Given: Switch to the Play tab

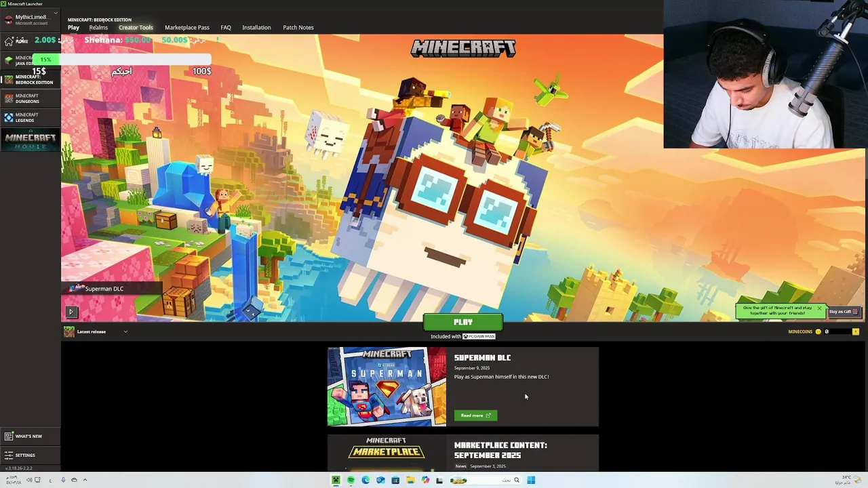Looking at the screenshot, I should (x=73, y=28).
